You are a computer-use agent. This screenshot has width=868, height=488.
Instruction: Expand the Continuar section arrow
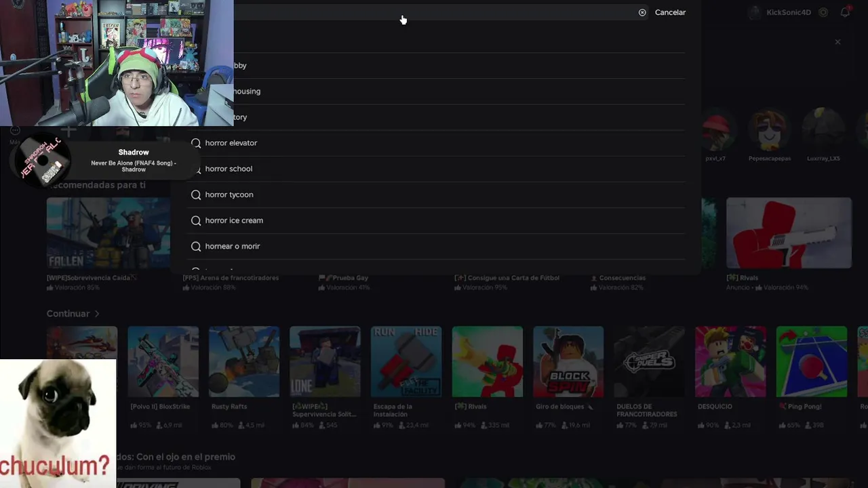tap(97, 314)
